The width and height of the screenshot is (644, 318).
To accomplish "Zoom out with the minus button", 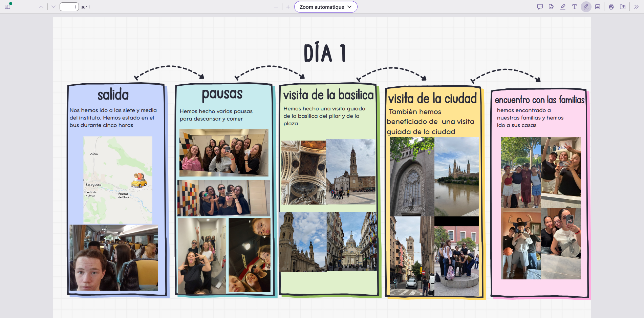I will coord(276,7).
